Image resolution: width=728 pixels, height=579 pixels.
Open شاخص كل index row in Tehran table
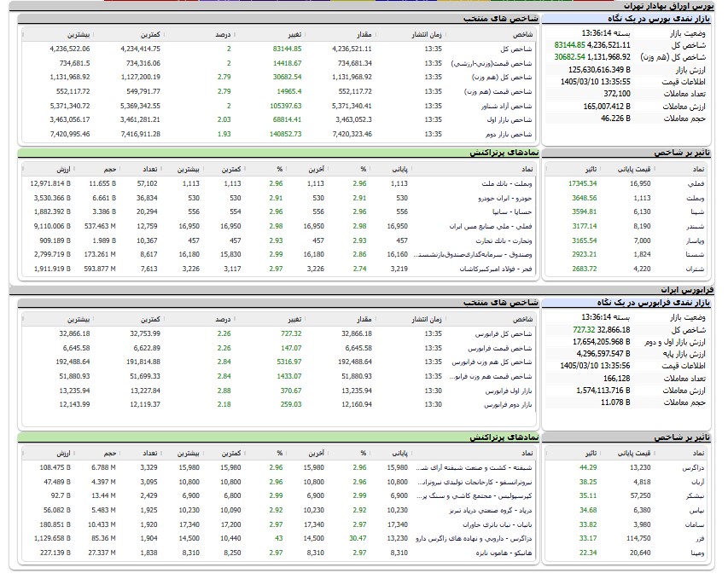[x=516, y=49]
